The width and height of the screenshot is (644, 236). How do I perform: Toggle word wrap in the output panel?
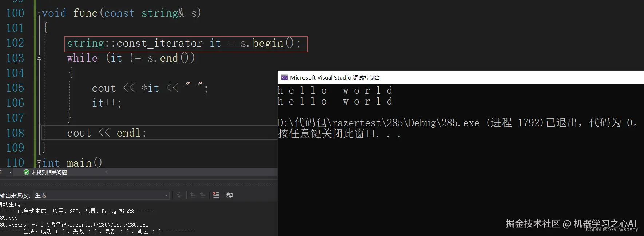[230, 195]
